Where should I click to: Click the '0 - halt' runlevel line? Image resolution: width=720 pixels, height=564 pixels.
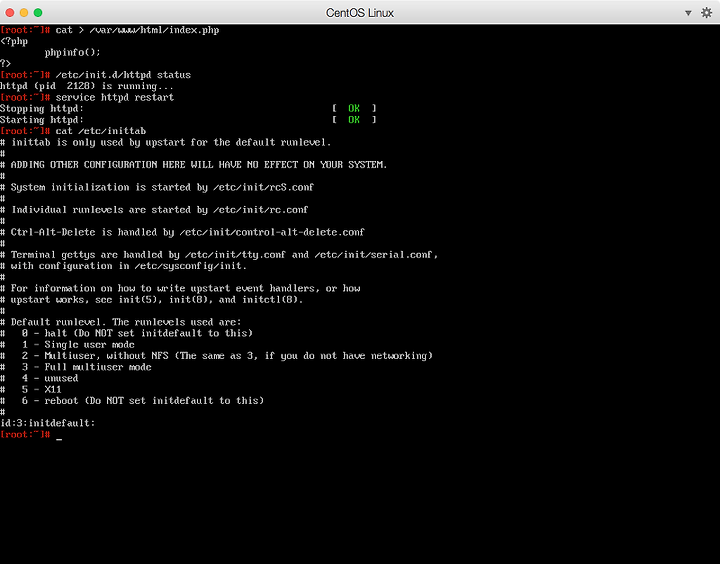(126, 333)
